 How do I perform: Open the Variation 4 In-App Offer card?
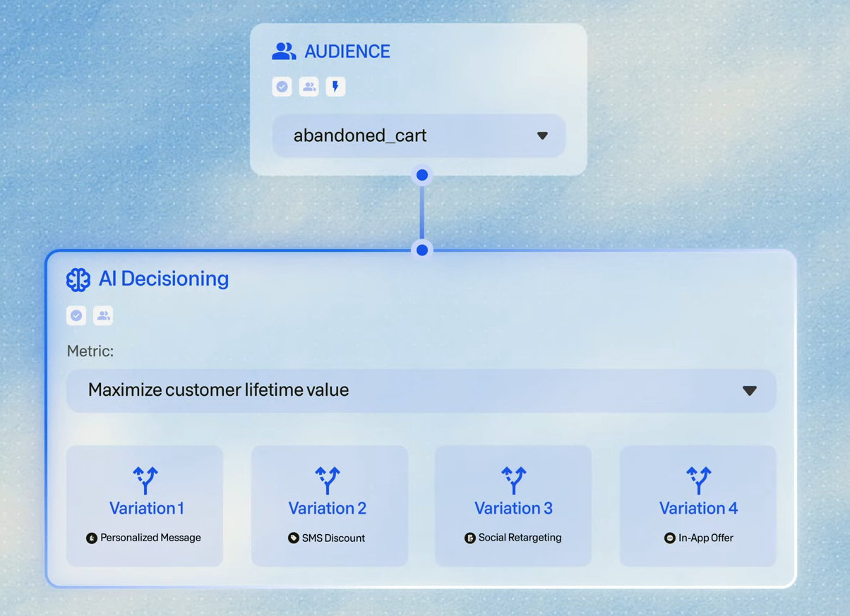coord(698,505)
